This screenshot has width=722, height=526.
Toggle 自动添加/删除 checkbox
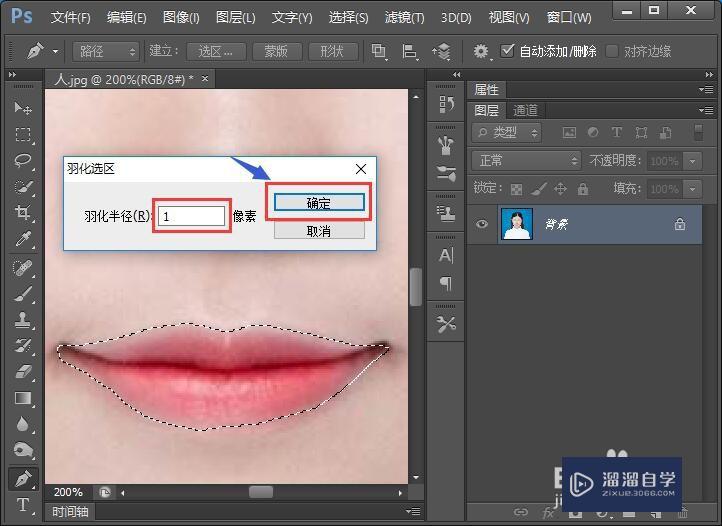point(507,50)
